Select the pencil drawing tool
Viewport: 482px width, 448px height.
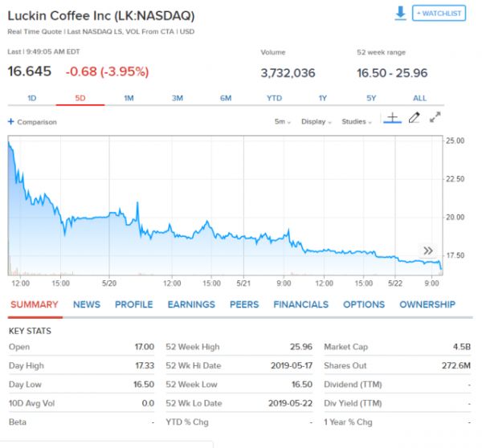(x=414, y=118)
